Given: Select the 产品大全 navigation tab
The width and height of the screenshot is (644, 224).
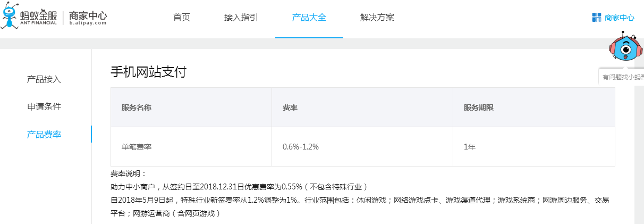Looking at the screenshot, I should (x=309, y=17).
